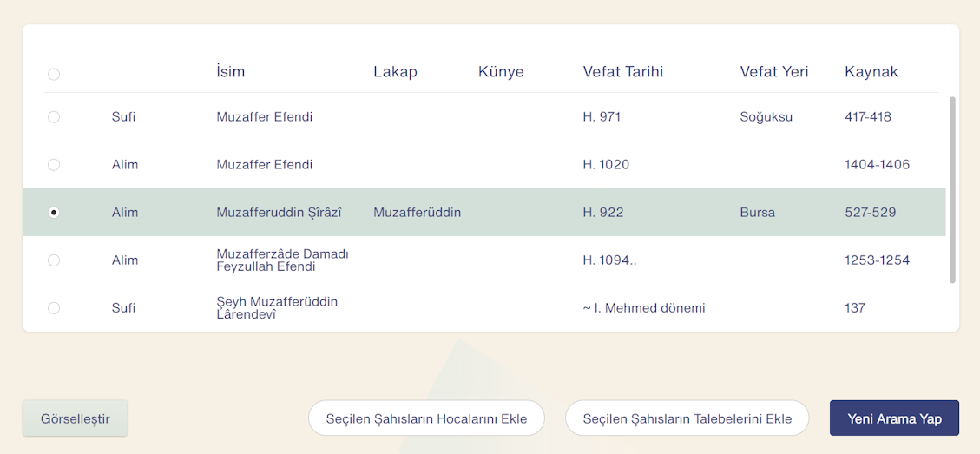This screenshot has height=454, width=980.
Task: Deselect the Muzafferuddin Şîrâzî radio button
Action: 54,213
